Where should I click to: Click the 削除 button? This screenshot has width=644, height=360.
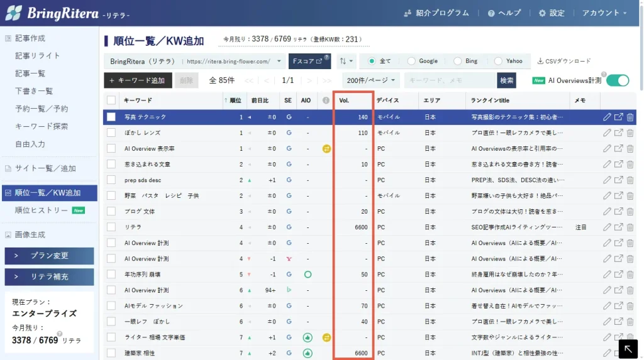tap(186, 80)
